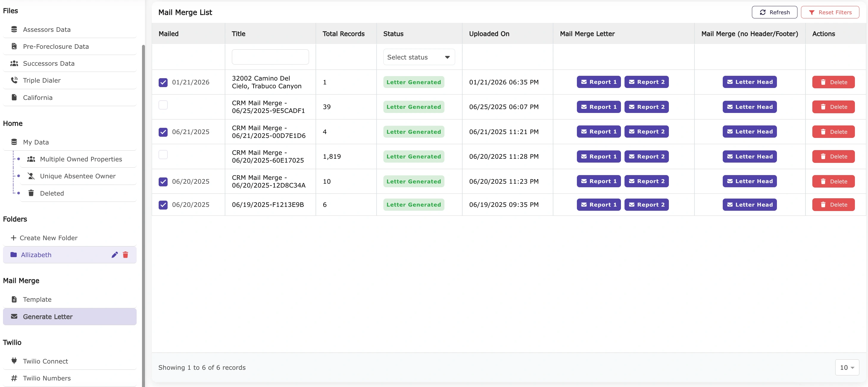This screenshot has width=868, height=387.
Task: Delete the 32002 Camino Del Cielo row
Action: pos(833,82)
